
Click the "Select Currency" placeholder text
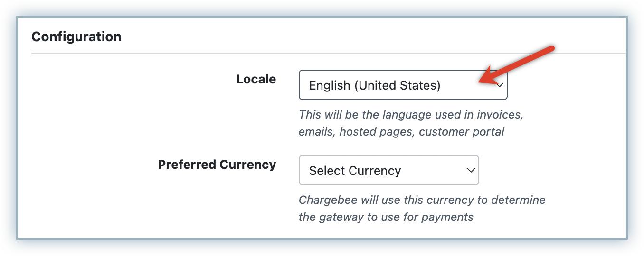click(x=355, y=171)
